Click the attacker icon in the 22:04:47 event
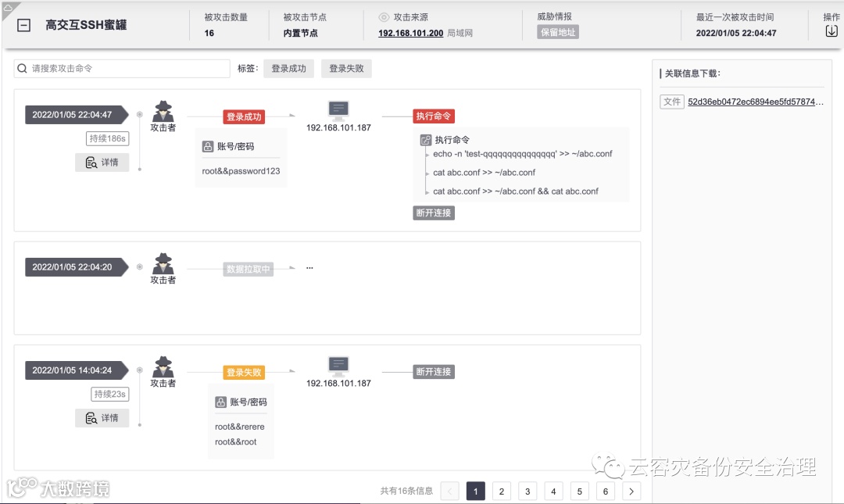844x504 pixels. pyautogui.click(x=163, y=112)
